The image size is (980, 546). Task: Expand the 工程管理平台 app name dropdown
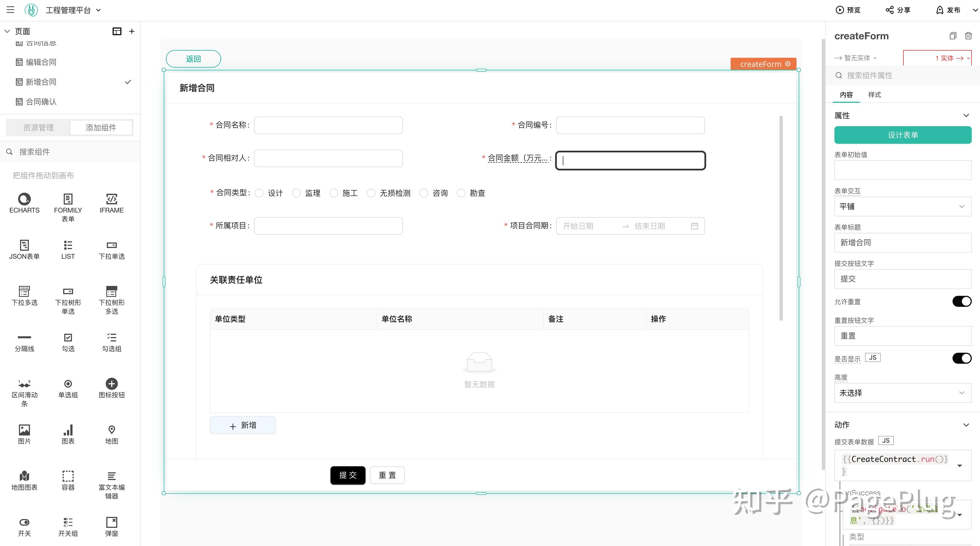click(98, 10)
